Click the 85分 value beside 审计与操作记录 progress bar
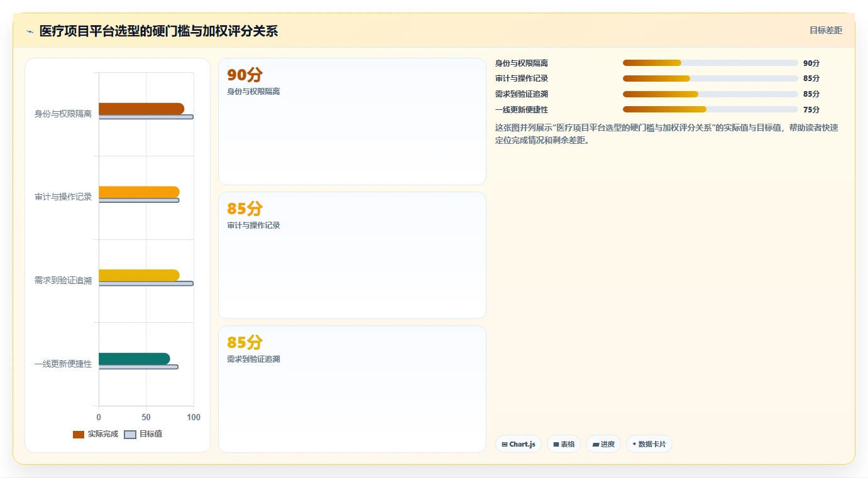868x478 pixels. [x=811, y=79]
